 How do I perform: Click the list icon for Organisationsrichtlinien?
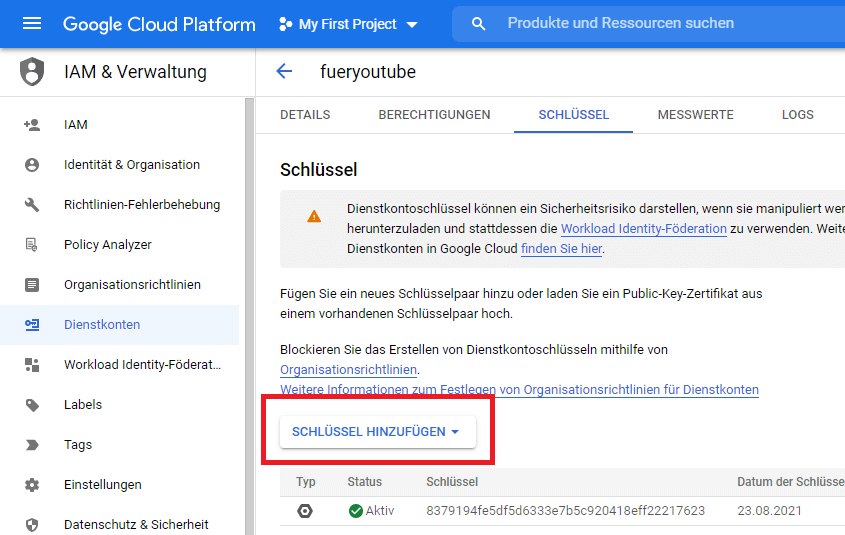tap(32, 284)
